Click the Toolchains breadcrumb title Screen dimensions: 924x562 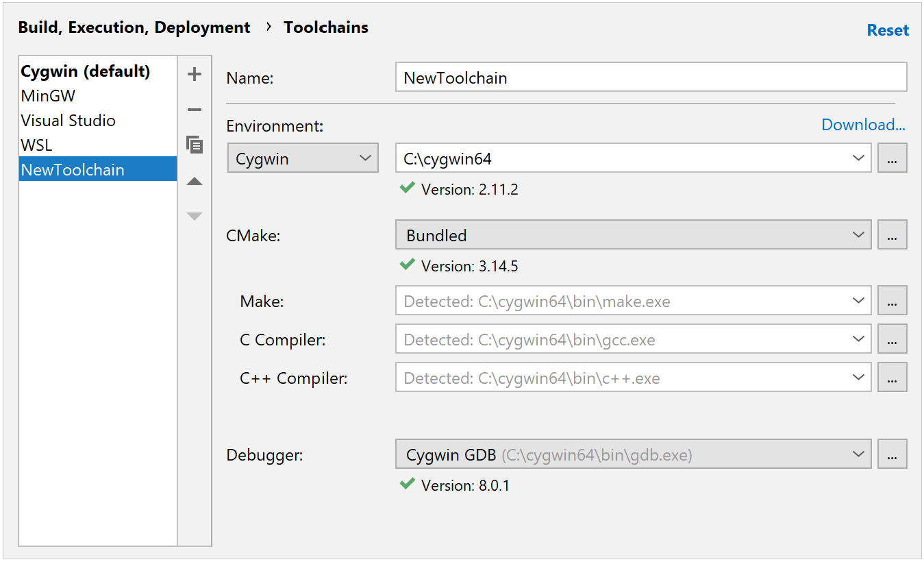click(326, 27)
